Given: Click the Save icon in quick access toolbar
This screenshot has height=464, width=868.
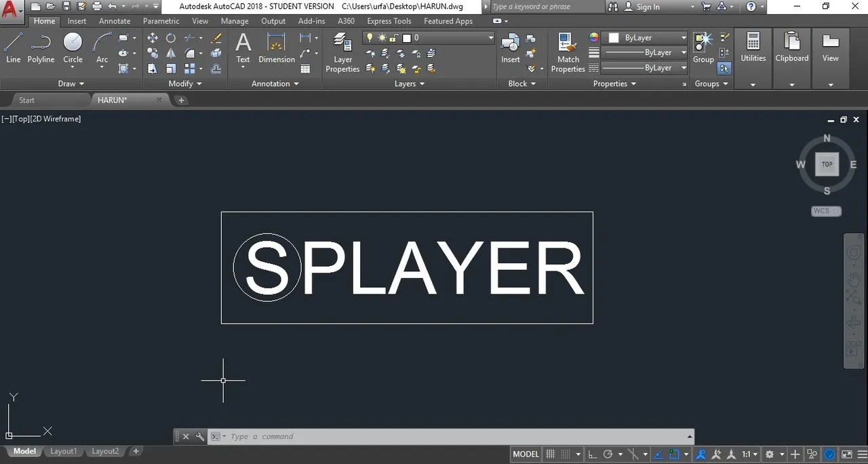Looking at the screenshot, I should click(x=66, y=6).
